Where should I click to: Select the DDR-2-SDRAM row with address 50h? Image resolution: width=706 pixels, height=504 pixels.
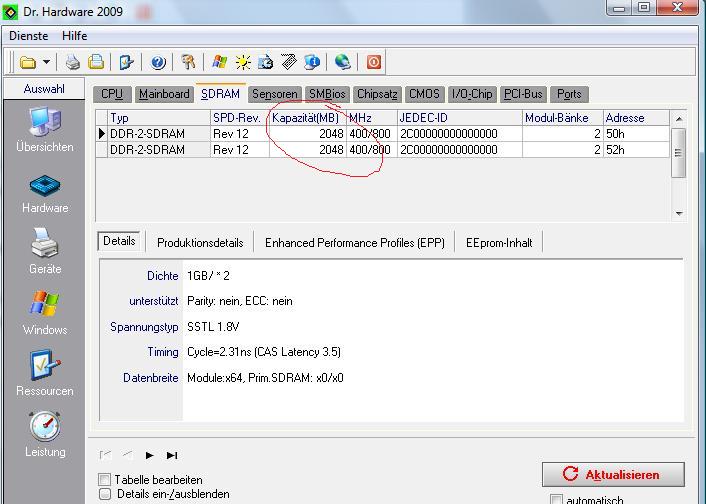383,134
